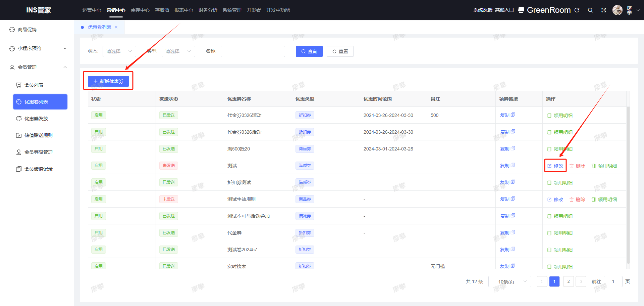Open the 类型 filter dropdown
644x306 pixels.
[x=178, y=51]
